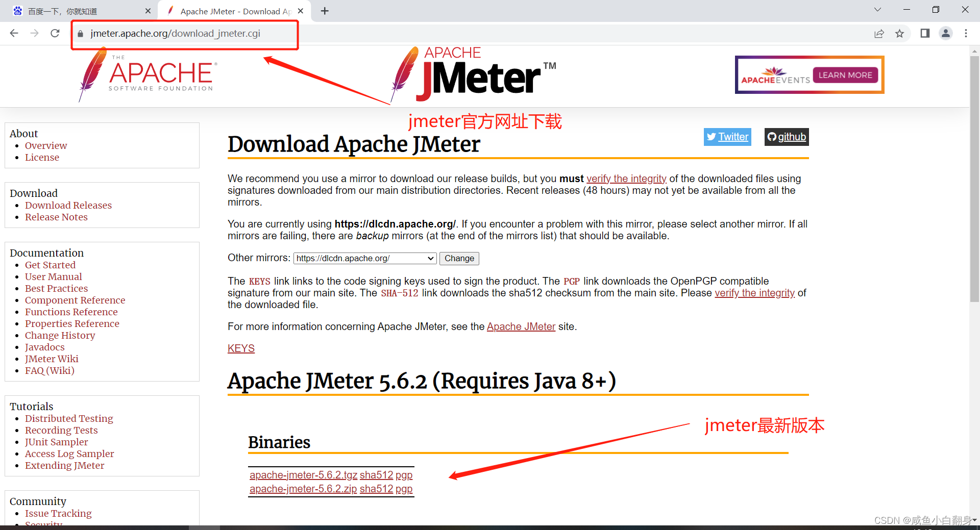Viewport: 980px width, 530px height.
Task: Open the Change History link
Action: tap(60, 335)
